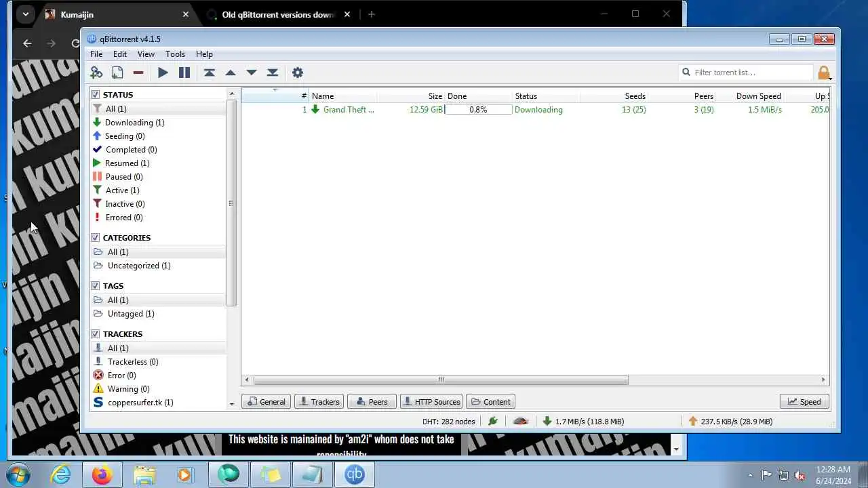Switch to the General tab
868x488 pixels.
click(266, 402)
